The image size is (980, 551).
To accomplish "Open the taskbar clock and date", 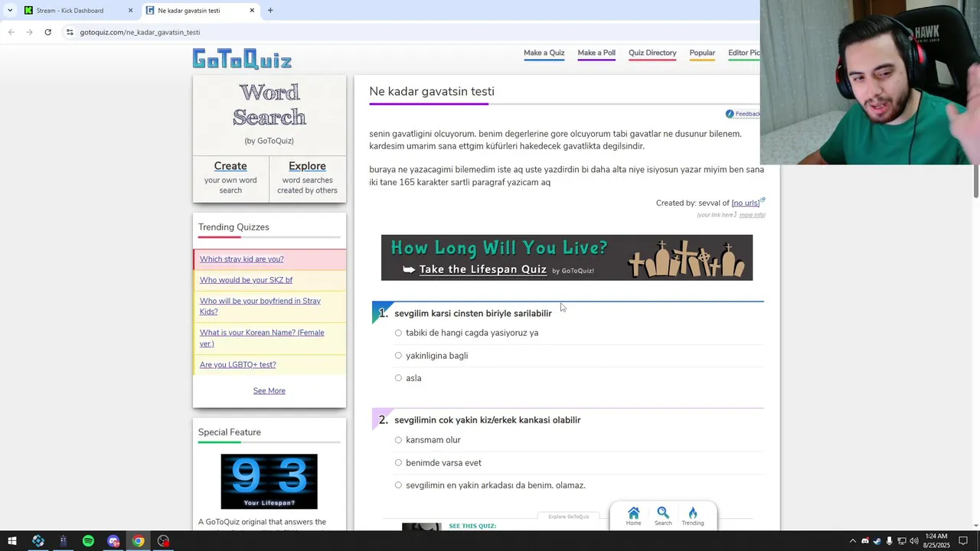I will pos(938,541).
